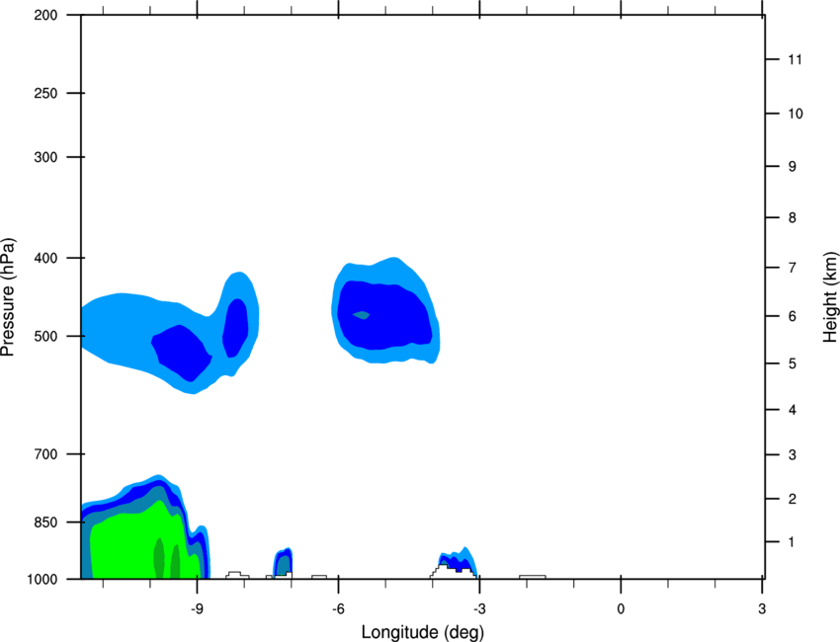Select the 250 pressure tick label
Image resolution: width=840 pixels, height=642 pixels.
click(x=45, y=93)
